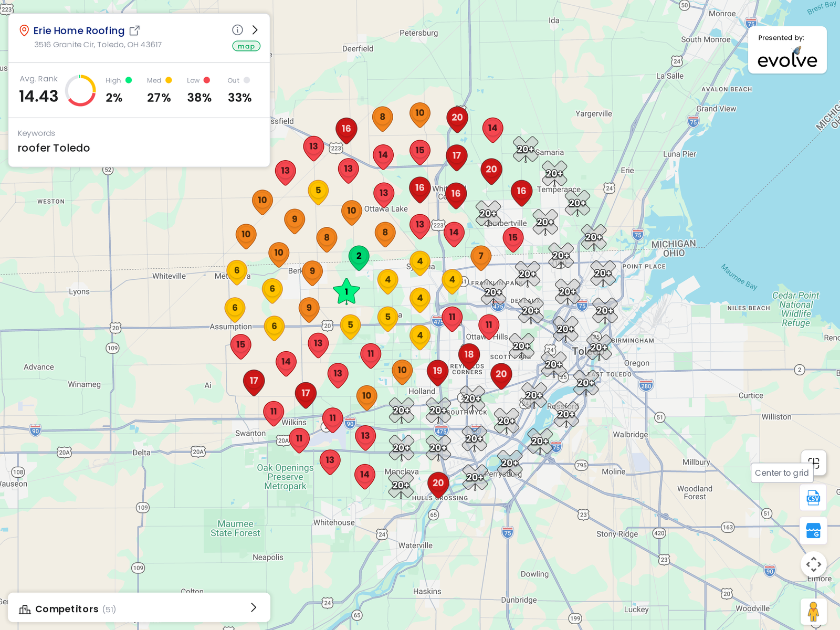
Task: Click the rank 9 orange pin near Berkey
Action: click(x=312, y=272)
